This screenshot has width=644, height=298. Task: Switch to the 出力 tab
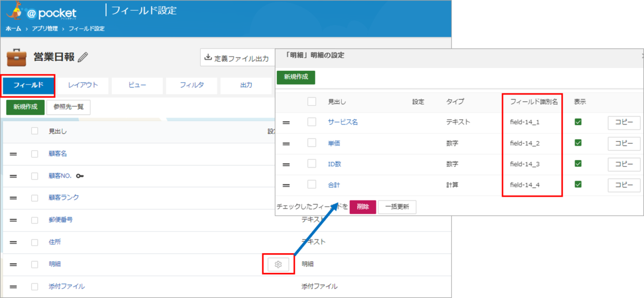point(246,85)
